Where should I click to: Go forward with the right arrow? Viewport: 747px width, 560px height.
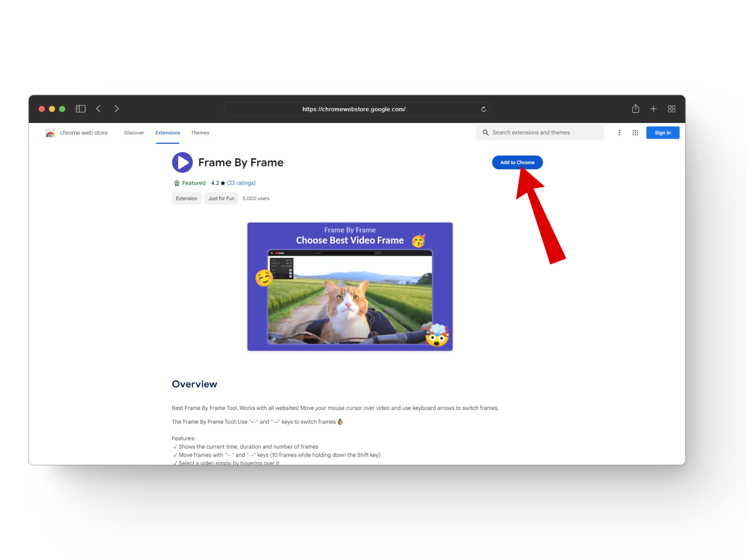click(116, 109)
